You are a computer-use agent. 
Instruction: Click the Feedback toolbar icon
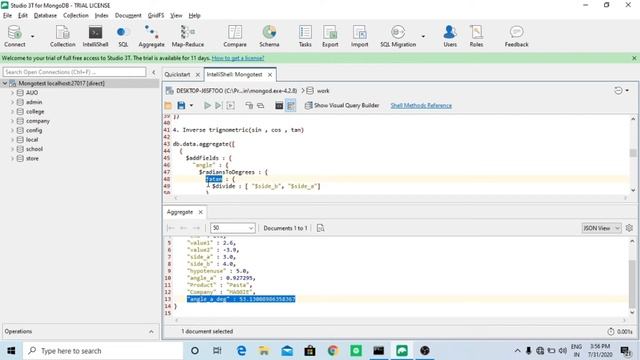[516, 36]
